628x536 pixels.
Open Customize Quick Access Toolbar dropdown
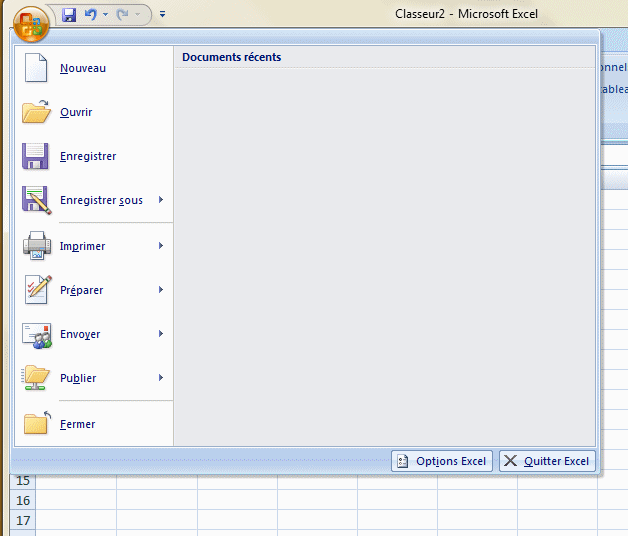pos(163,16)
